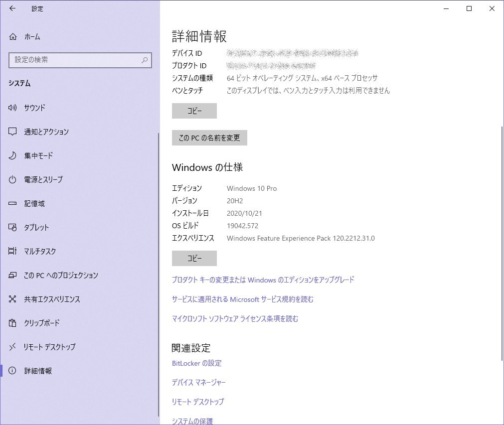Click the About info circle icon
504x425 pixels.
[x=12, y=371]
